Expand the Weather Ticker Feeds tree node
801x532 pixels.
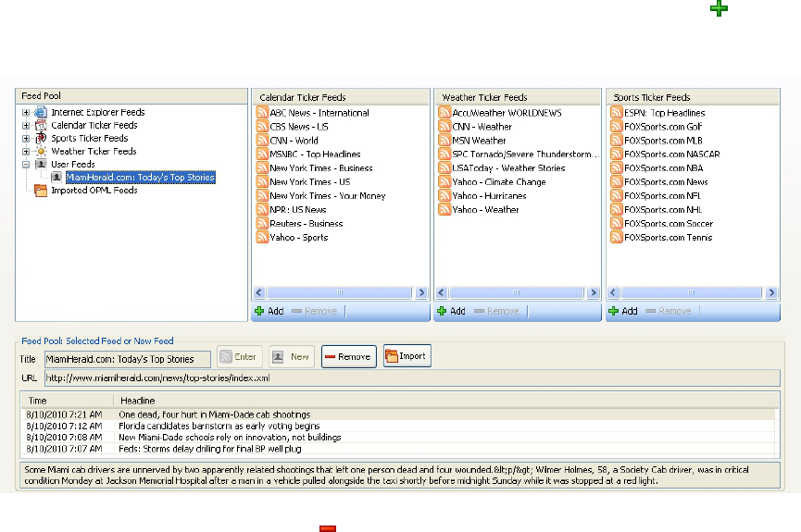point(26,151)
